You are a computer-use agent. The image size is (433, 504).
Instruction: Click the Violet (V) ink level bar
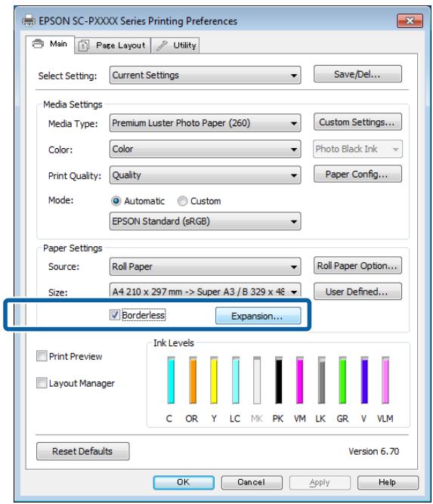pyautogui.click(x=364, y=380)
